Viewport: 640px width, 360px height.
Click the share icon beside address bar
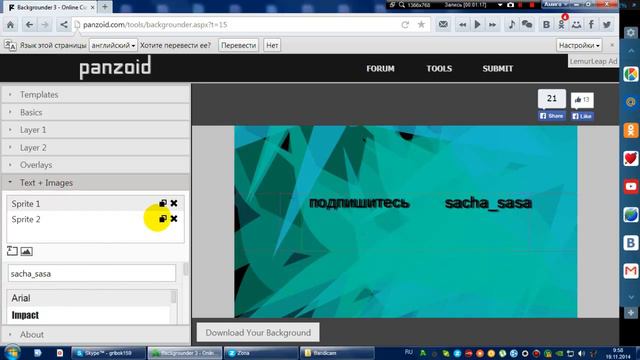click(63, 25)
